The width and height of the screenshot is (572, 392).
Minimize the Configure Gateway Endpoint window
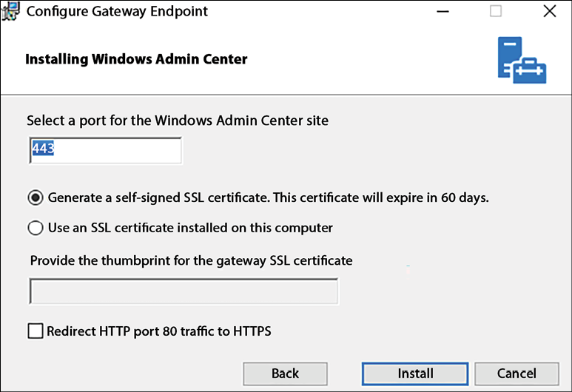(x=443, y=11)
